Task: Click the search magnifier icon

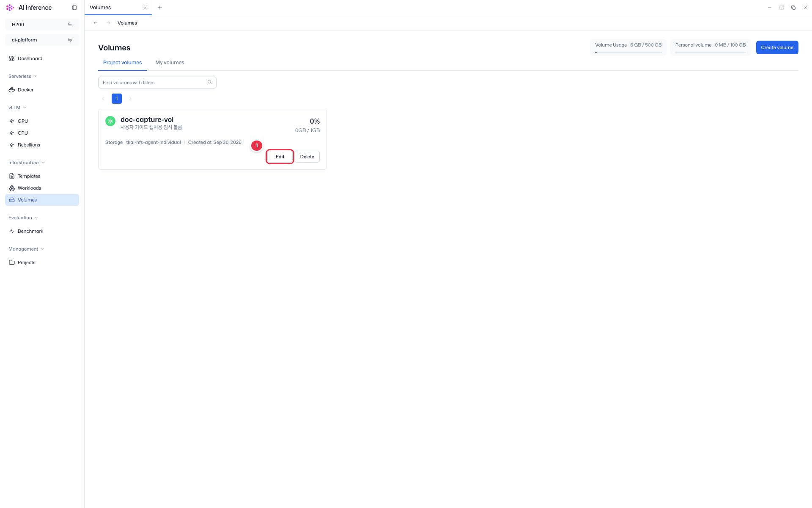Action: click(x=210, y=82)
